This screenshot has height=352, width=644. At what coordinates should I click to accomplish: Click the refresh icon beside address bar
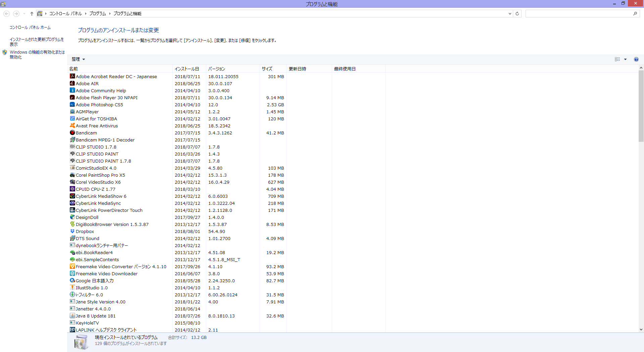(517, 14)
